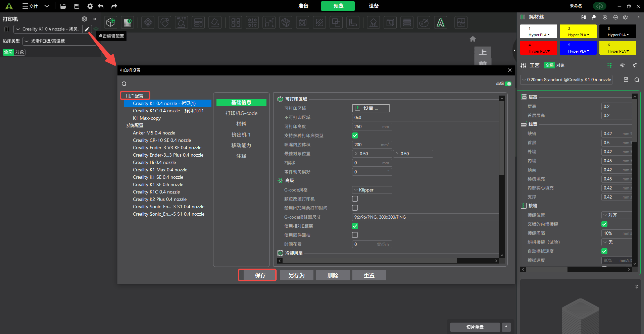This screenshot has height=334, width=644.
Task: Click the Save floppy disk icon in top bar
Action: pos(77,6)
